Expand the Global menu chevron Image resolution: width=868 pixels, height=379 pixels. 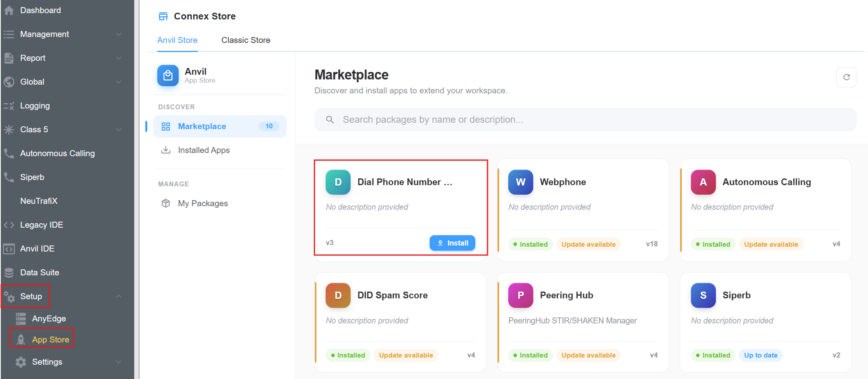tap(119, 82)
